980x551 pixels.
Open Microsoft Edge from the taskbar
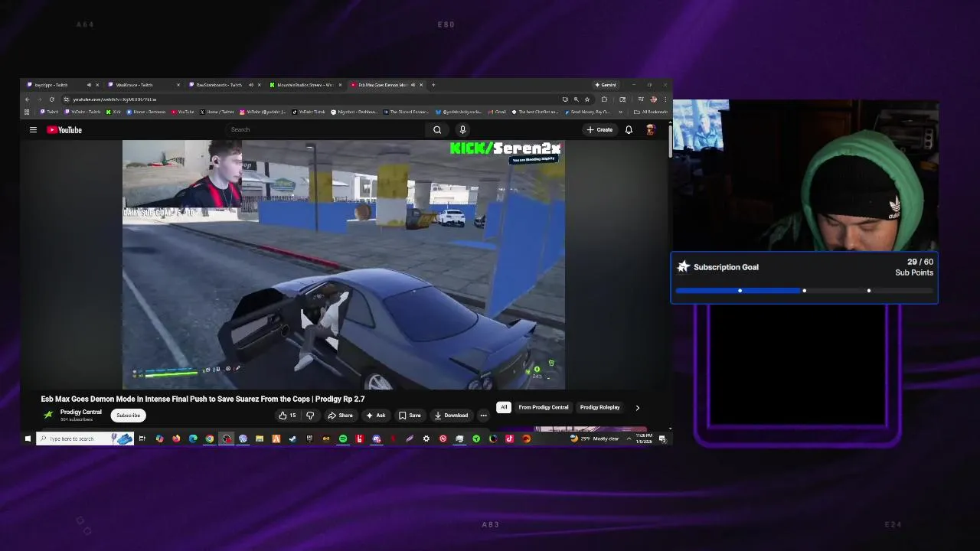193,439
